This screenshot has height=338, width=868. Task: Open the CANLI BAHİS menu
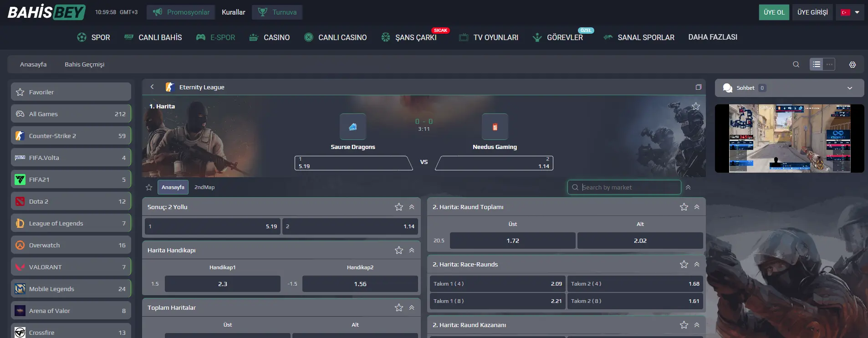(x=153, y=37)
